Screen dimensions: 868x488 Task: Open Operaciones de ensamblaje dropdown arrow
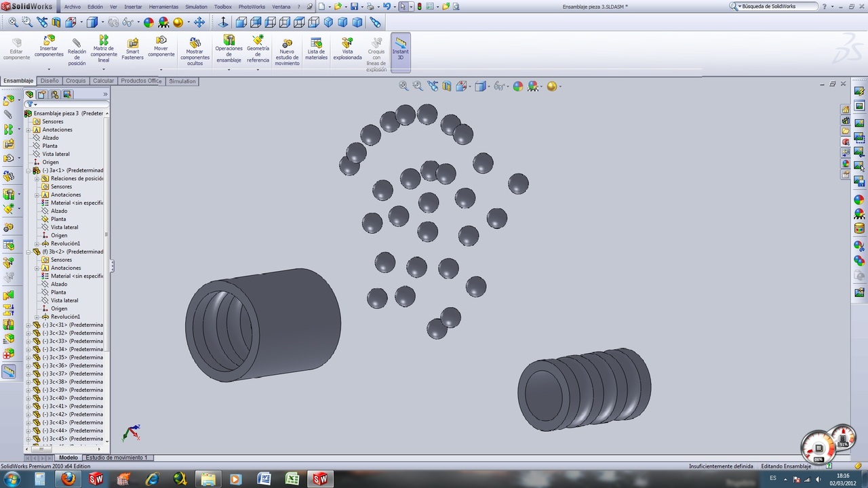pos(229,69)
